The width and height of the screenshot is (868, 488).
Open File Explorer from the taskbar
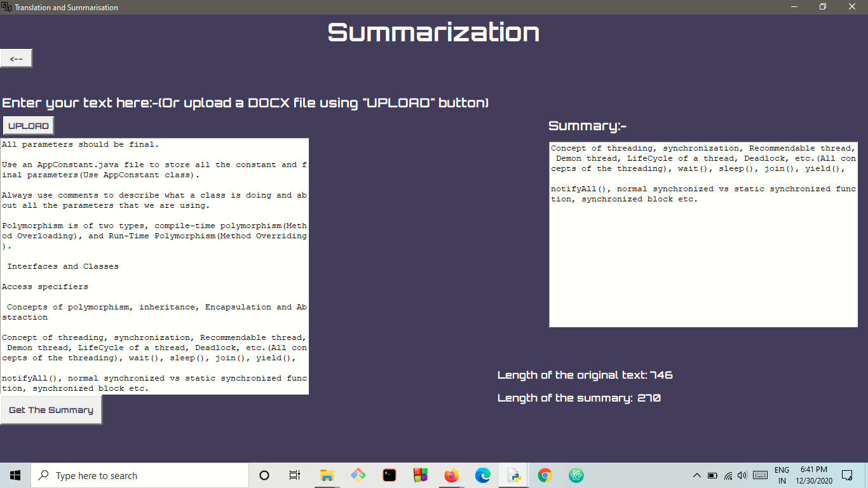click(326, 475)
